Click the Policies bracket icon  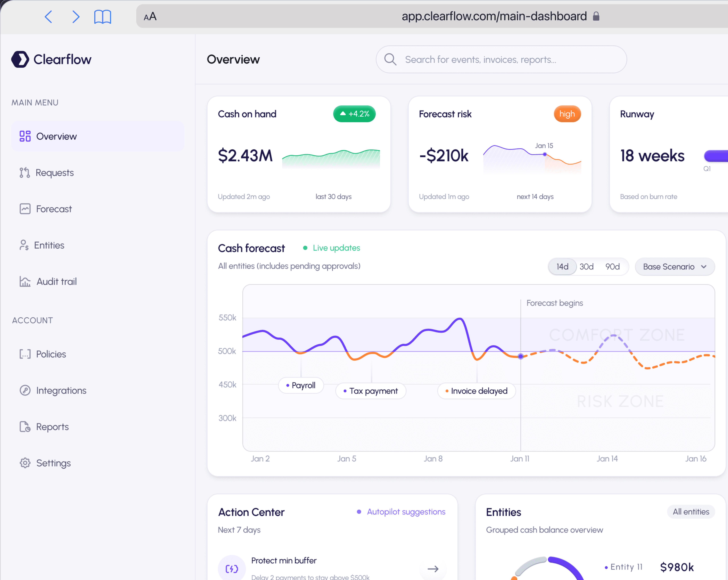tap(25, 354)
